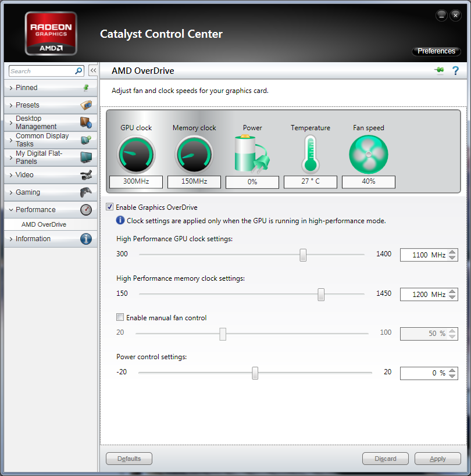Click the Gaming controller icon
The height and width of the screenshot is (476, 471).
pyautogui.click(x=86, y=192)
